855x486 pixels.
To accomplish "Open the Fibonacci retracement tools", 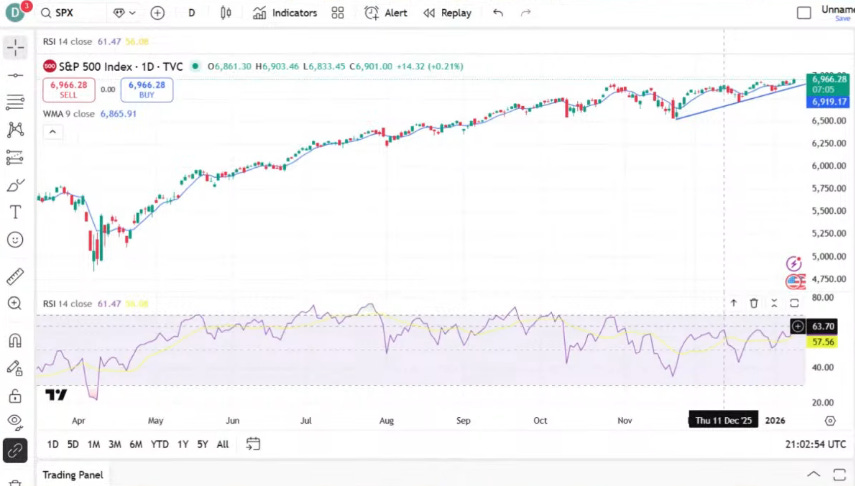I will 15,102.
